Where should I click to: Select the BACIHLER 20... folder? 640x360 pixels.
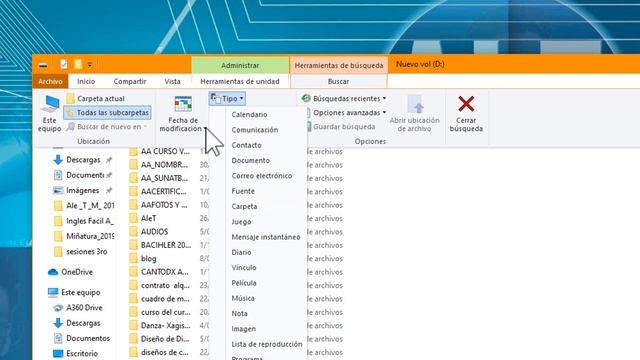tap(160, 245)
